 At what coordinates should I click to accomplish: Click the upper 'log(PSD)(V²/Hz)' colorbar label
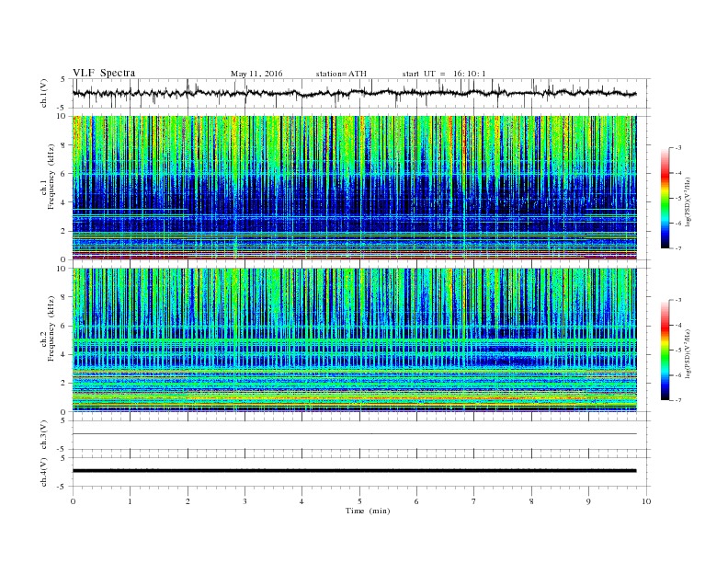(x=688, y=202)
